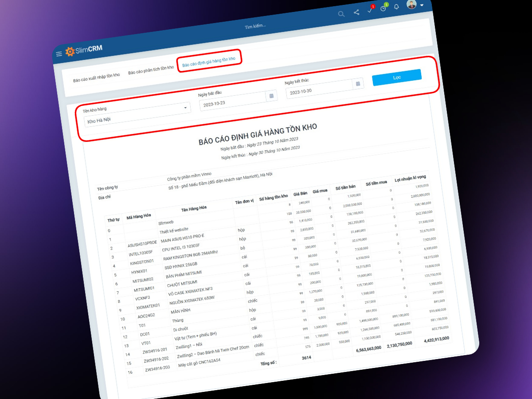
Task: Open the clock timer icon
Action: pyautogui.click(x=383, y=8)
